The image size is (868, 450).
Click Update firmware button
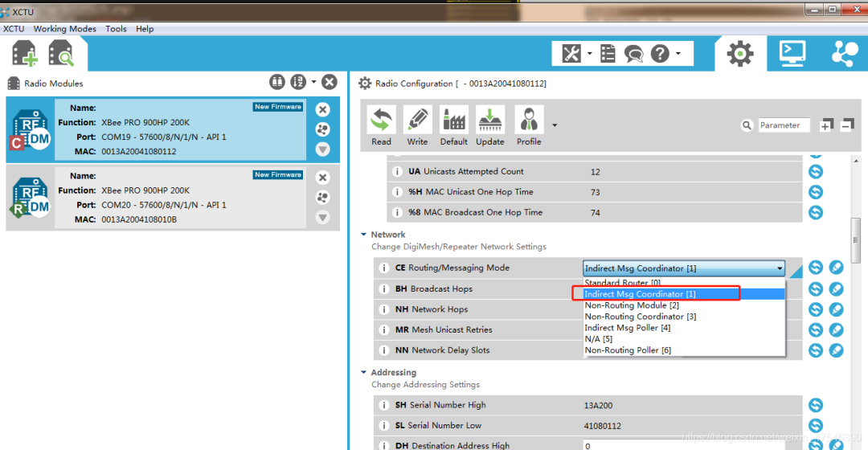tap(490, 126)
